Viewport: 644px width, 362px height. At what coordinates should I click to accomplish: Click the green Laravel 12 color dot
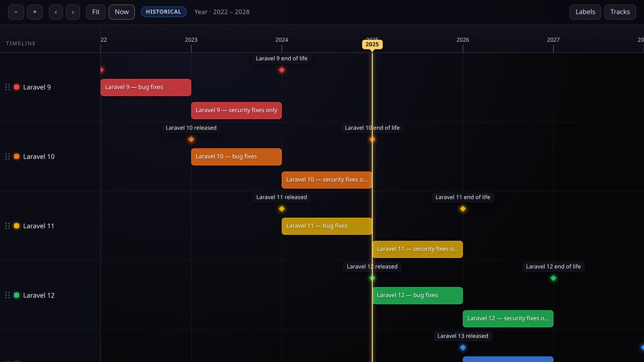click(17, 295)
